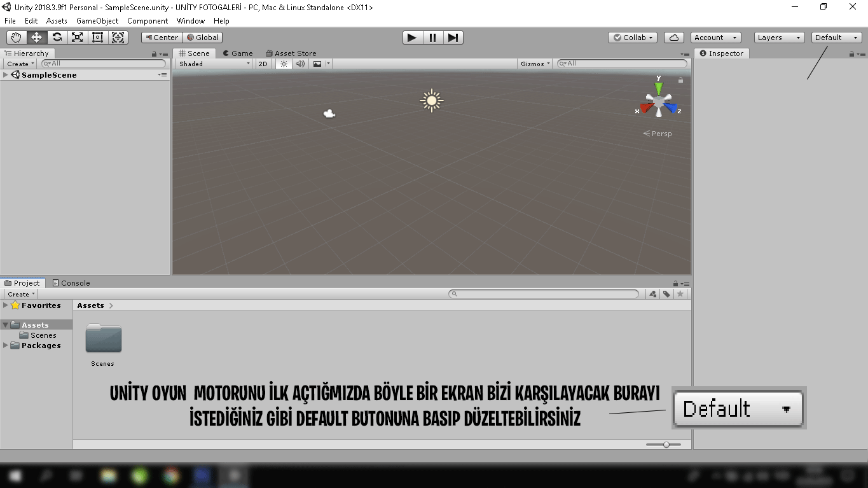Select the Move tool
The height and width of the screenshot is (488, 868).
coord(36,38)
